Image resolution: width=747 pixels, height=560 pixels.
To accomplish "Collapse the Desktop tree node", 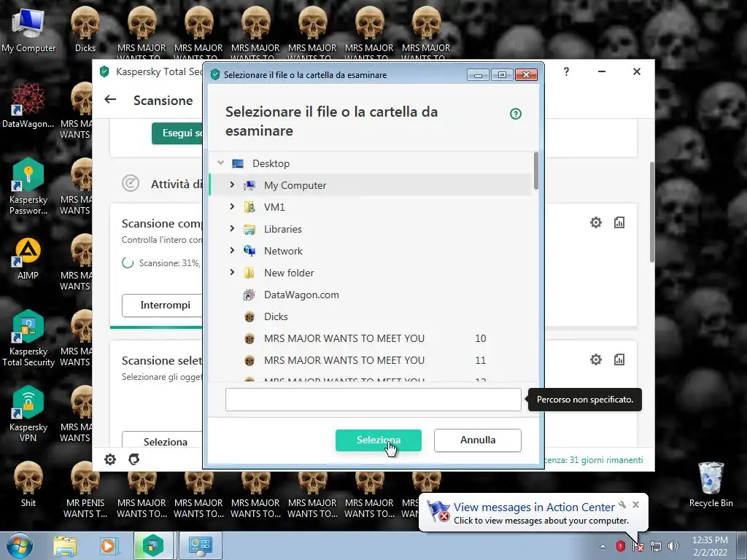I will click(220, 163).
